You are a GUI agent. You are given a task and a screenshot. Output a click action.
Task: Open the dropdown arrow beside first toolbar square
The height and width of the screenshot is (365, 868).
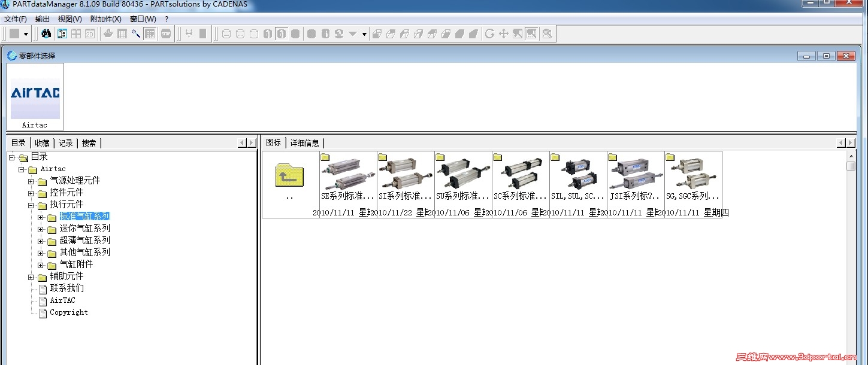[x=26, y=34]
